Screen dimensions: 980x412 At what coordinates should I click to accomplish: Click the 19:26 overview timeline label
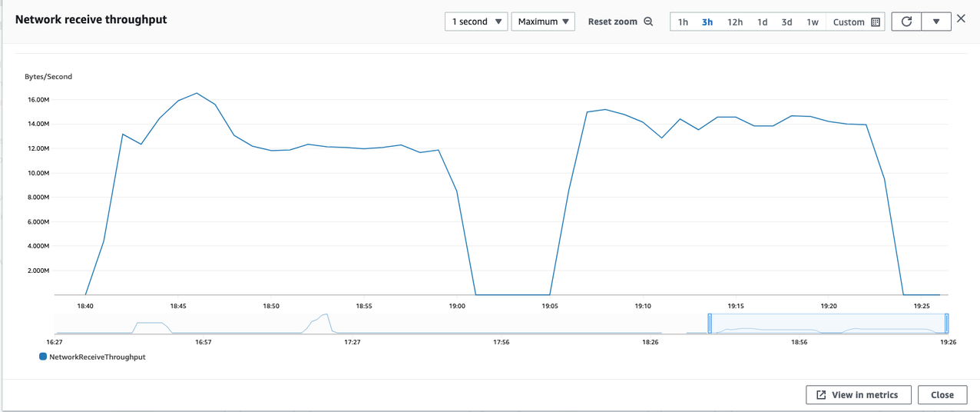[948, 342]
